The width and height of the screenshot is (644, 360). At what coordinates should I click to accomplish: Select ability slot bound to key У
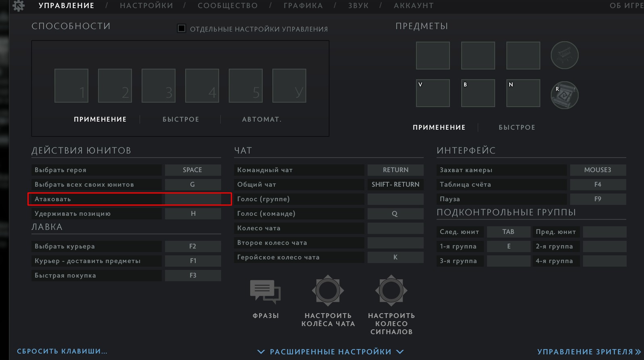pos(289,86)
